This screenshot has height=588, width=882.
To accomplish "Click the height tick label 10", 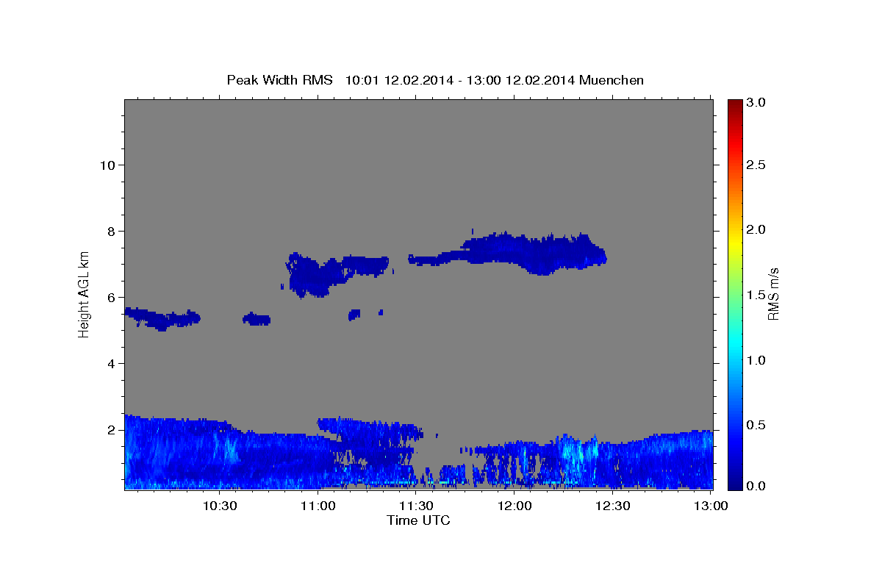I will [x=107, y=165].
